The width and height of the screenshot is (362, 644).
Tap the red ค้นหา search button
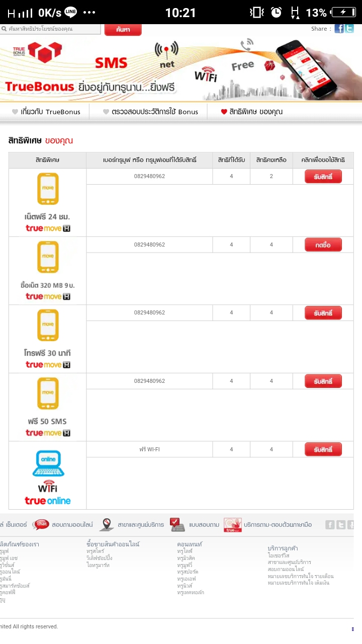[x=123, y=30]
